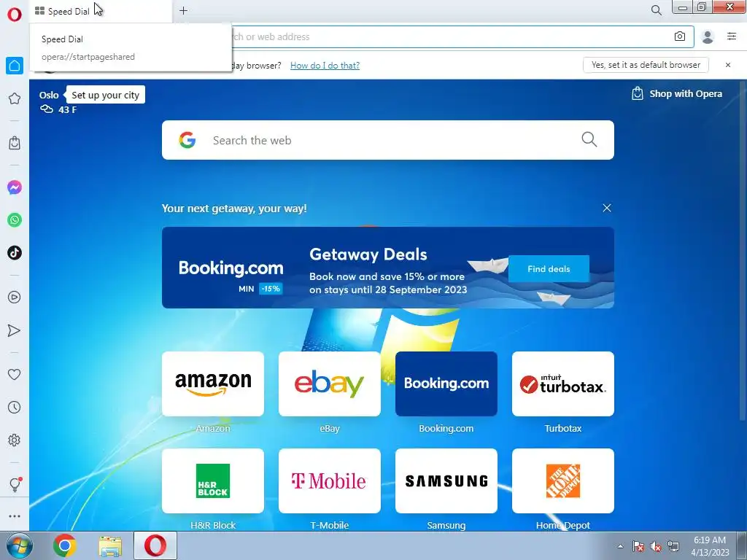The height and width of the screenshot is (560, 747).
Task: Click the Speed Dial home sidebar icon
Action: 15,65
